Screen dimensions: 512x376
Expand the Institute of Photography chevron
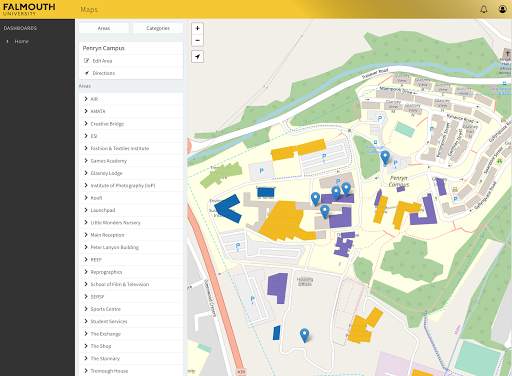[x=86, y=185]
